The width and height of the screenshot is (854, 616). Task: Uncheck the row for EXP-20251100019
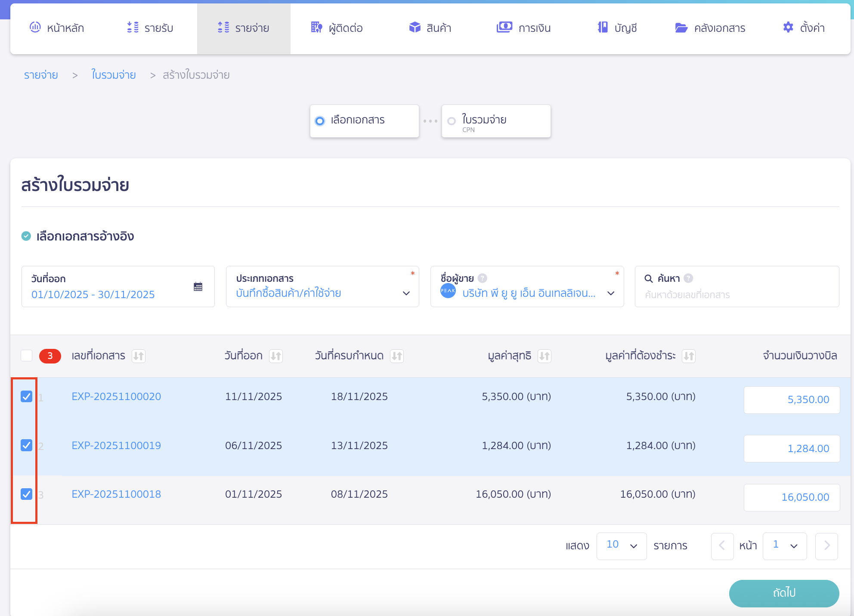(26, 445)
